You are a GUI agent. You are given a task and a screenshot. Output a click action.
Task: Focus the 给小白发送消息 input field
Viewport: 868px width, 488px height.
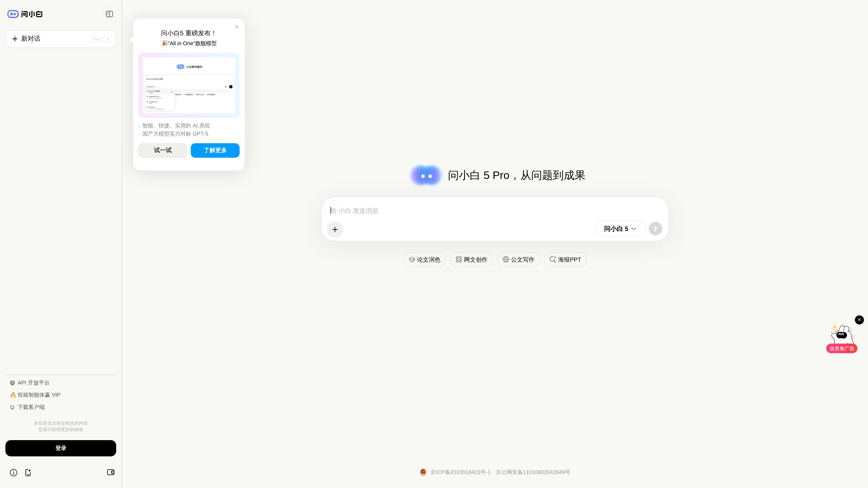[x=495, y=211]
